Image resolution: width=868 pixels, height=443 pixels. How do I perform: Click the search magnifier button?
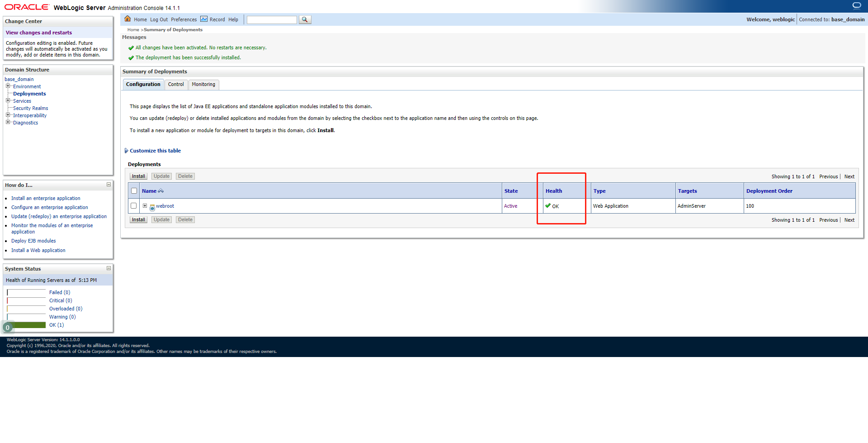pyautogui.click(x=305, y=19)
